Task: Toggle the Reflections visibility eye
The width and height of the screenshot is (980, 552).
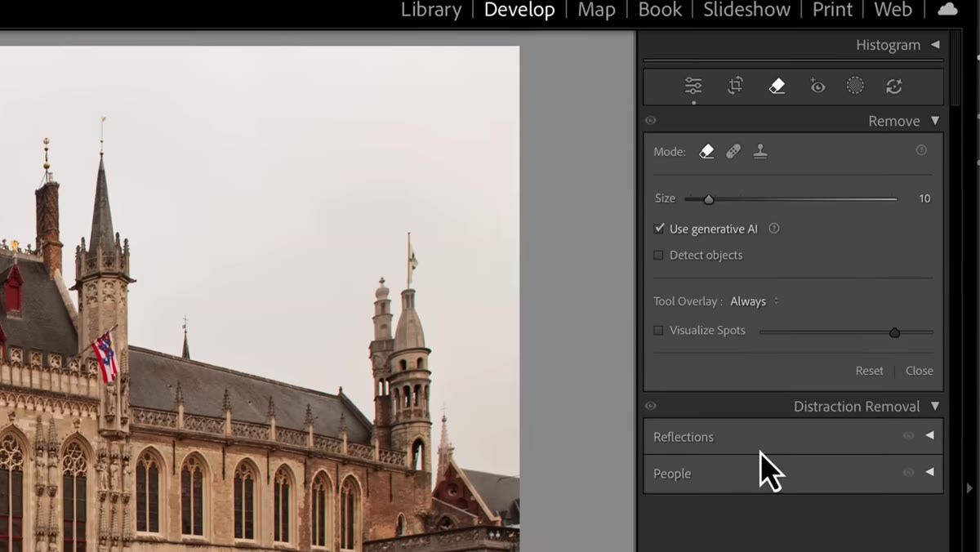Action: 908,436
